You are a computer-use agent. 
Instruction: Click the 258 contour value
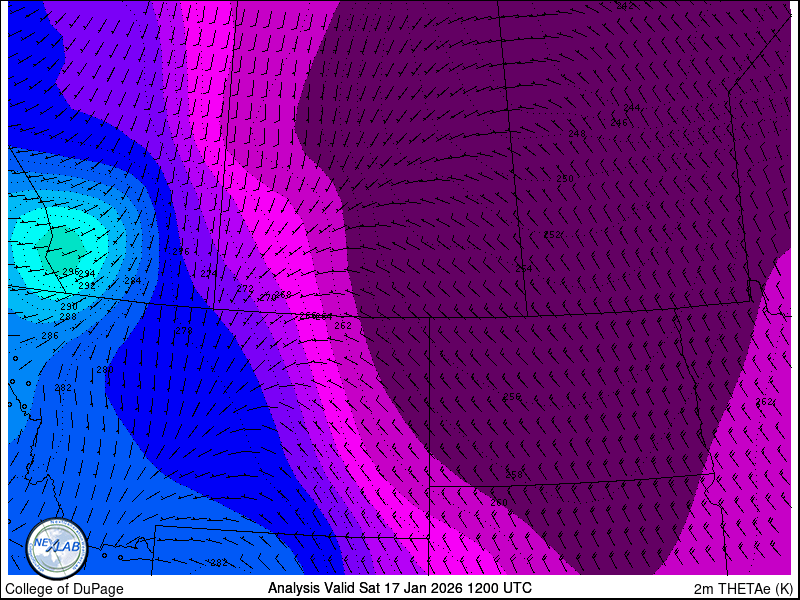point(514,474)
